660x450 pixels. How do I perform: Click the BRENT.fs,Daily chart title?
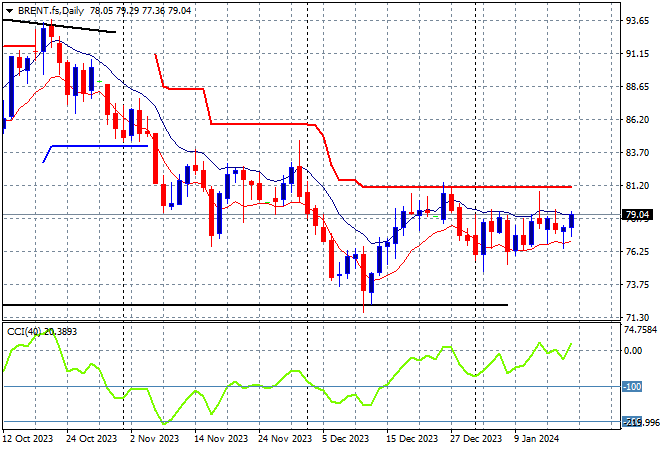pos(51,11)
